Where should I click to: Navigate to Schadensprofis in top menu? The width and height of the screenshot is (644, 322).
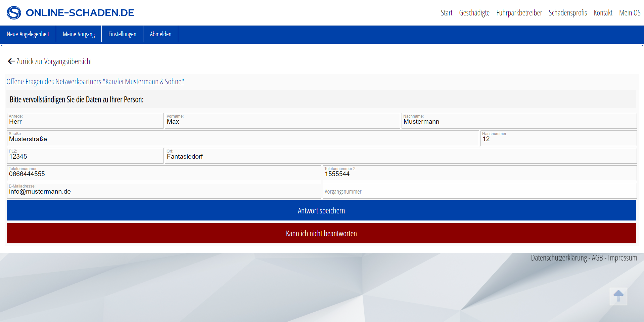[567, 13]
